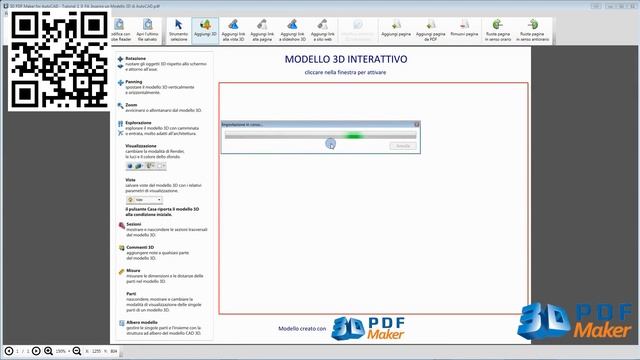Go to next page with circular arrow
This screenshot has height=360, width=640.
pyautogui.click(x=36, y=351)
